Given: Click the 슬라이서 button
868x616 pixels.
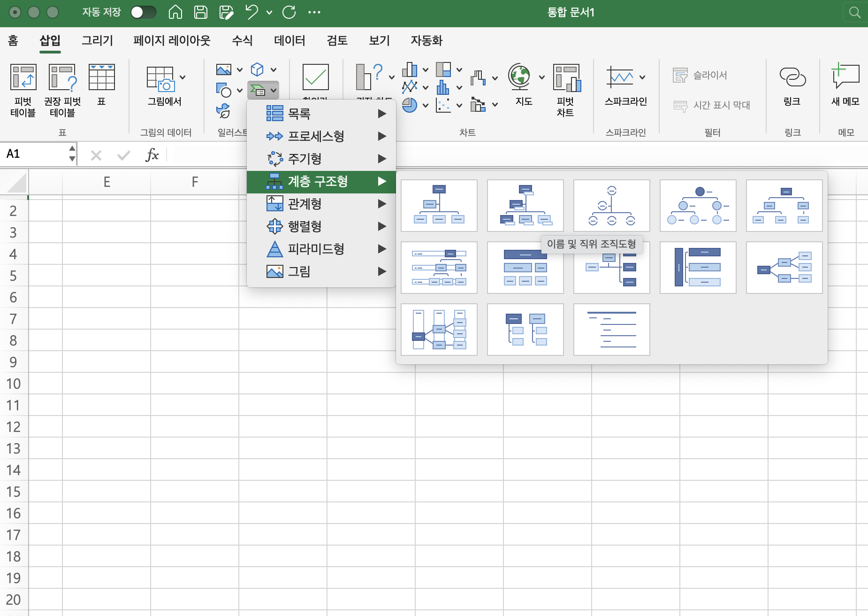Looking at the screenshot, I should point(700,75).
